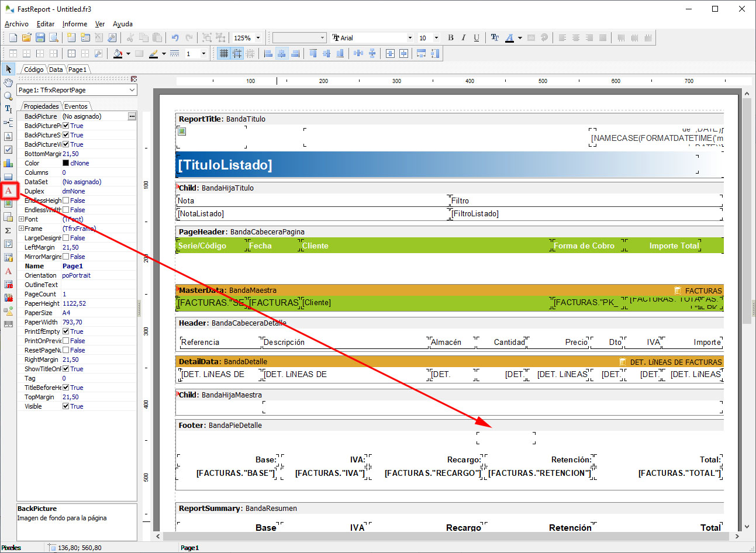
Task: Expand the Font property node
Action: (21, 219)
